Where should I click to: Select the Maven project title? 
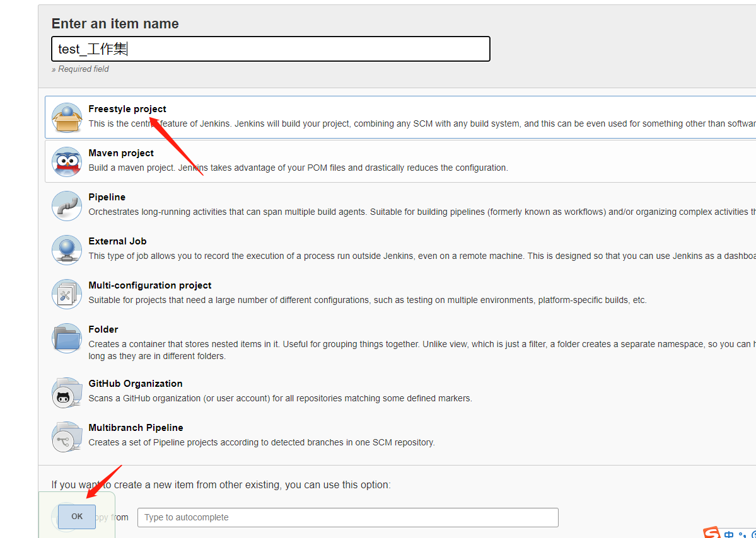pos(121,153)
